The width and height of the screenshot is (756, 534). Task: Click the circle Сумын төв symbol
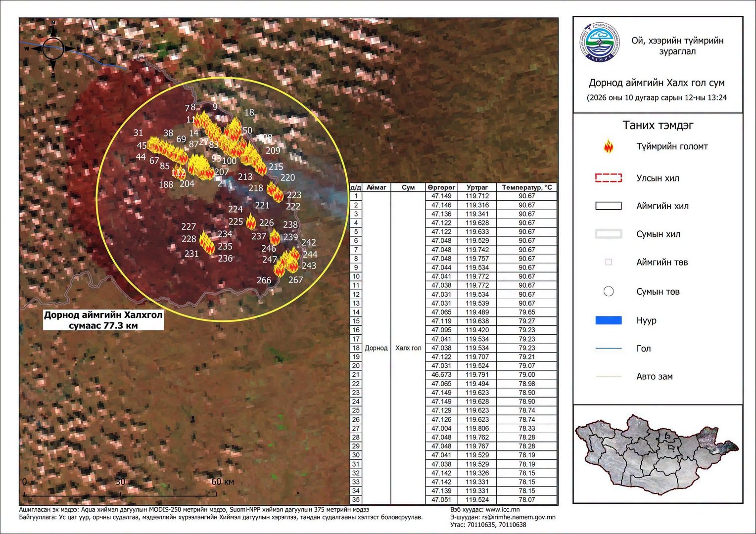[609, 291]
